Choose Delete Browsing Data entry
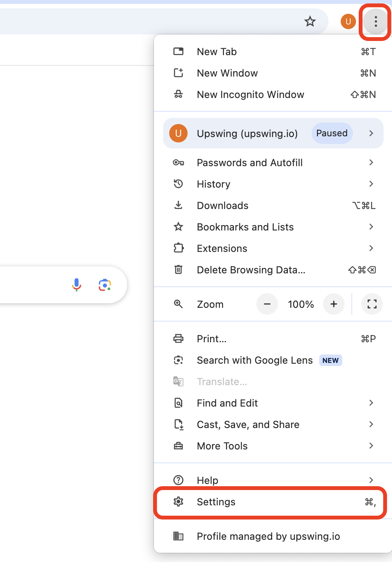This screenshot has height=562, width=392. click(x=273, y=270)
